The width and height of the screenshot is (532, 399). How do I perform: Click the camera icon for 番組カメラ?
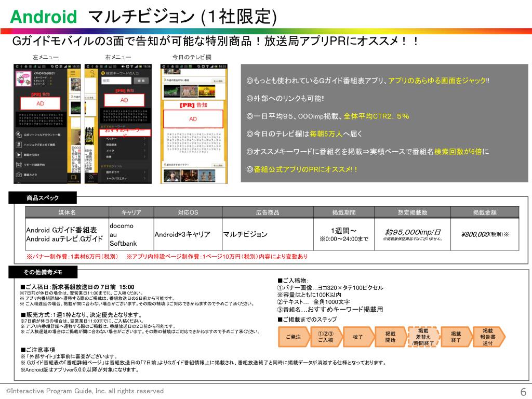[x=19, y=175]
